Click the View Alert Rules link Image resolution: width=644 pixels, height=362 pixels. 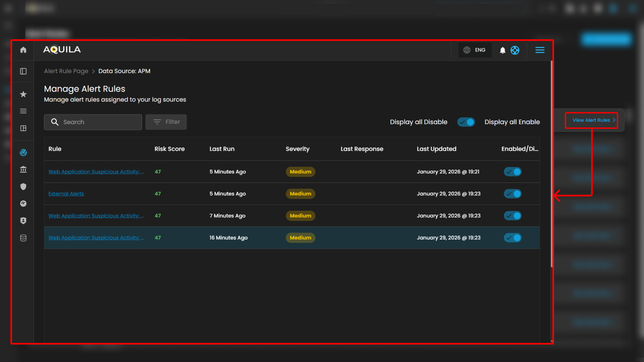click(591, 120)
